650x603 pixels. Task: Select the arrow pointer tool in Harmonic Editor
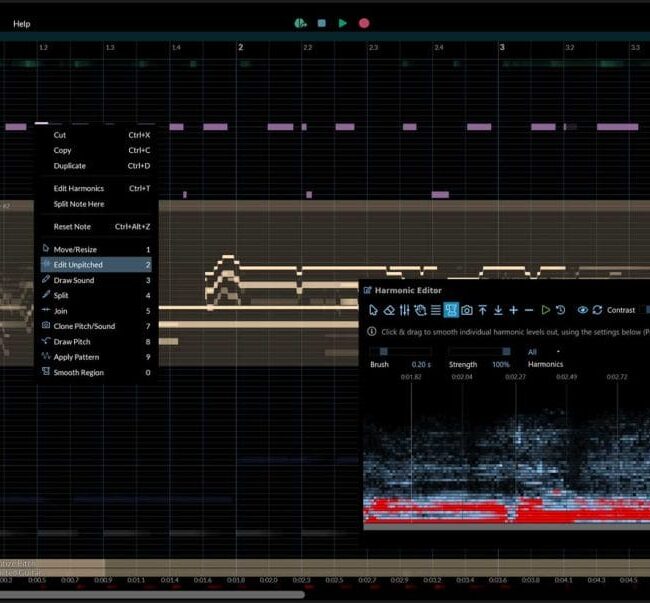coord(374,310)
